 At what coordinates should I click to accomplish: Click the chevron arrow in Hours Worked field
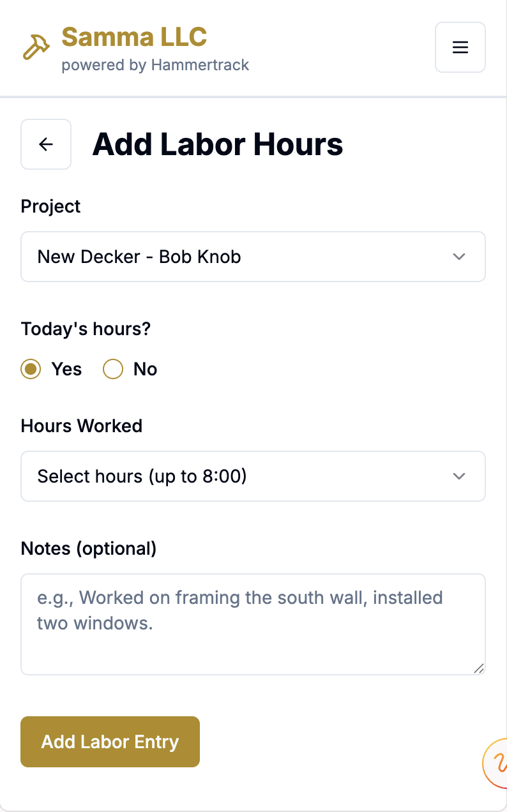[458, 476]
